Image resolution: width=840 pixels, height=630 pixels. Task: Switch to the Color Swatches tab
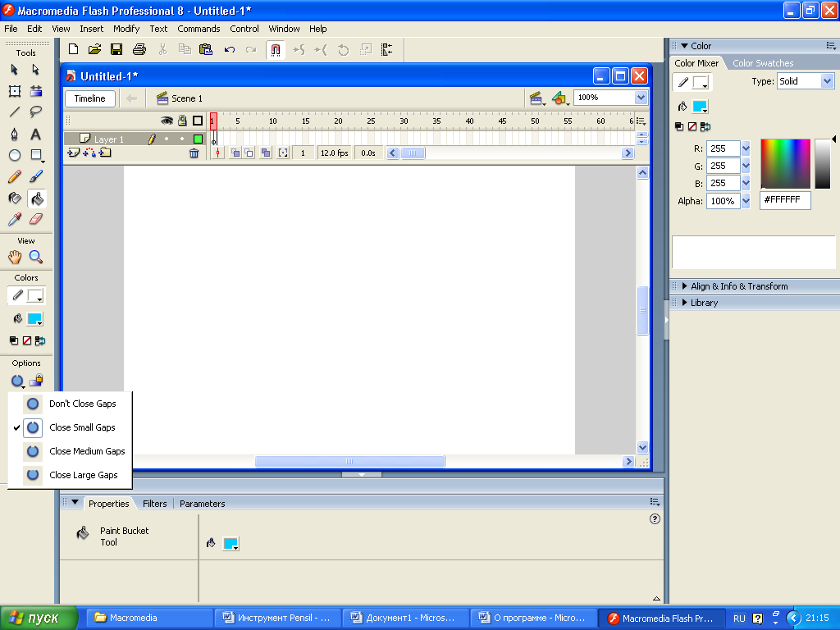click(x=763, y=63)
